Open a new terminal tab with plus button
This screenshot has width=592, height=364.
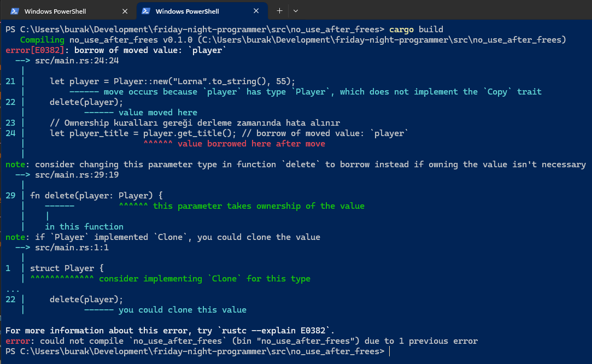click(x=279, y=11)
